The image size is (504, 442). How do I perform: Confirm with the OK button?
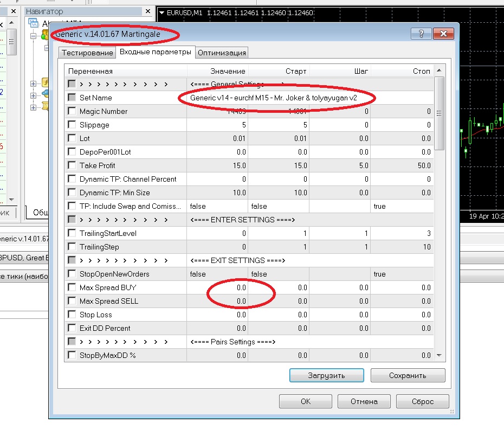305,401
